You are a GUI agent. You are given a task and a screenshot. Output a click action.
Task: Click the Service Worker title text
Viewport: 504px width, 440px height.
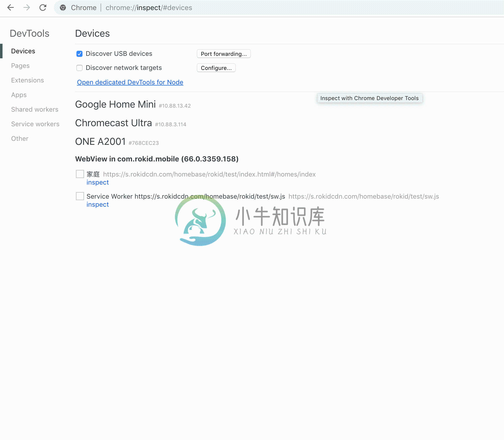[x=186, y=196]
